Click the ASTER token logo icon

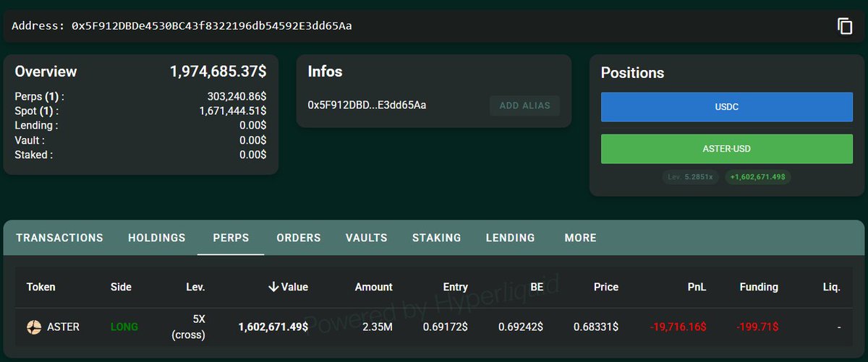[34, 327]
